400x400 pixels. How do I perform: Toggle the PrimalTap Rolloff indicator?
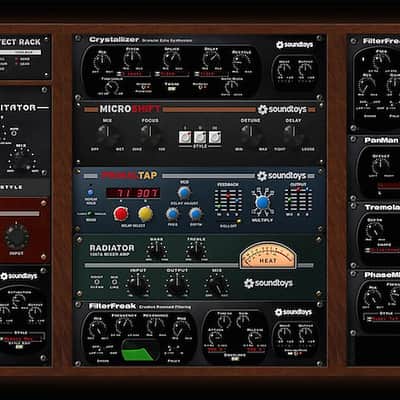click(x=238, y=221)
